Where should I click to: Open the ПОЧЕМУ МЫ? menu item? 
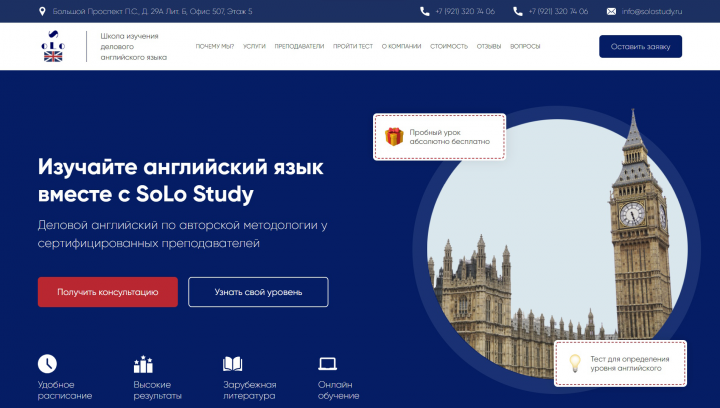pos(215,46)
